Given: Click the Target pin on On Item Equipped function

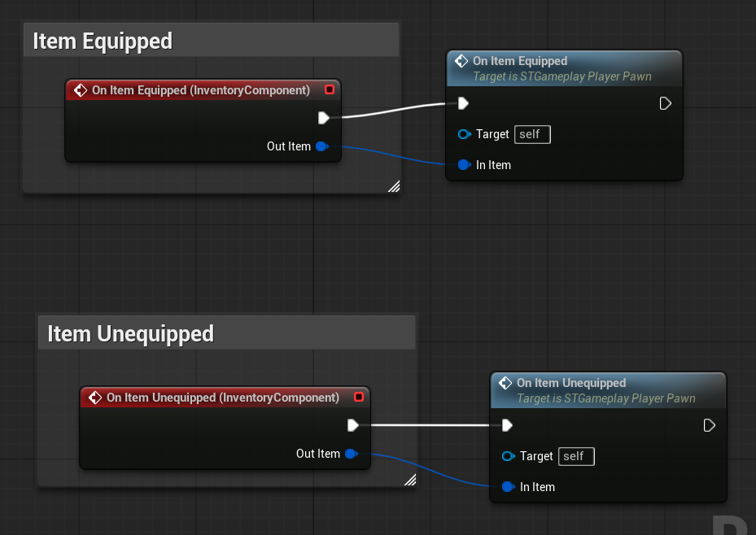Looking at the screenshot, I should [464, 134].
